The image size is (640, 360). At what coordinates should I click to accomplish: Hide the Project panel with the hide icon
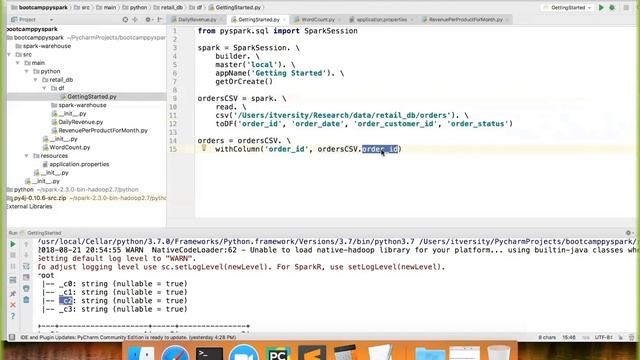click(160, 20)
